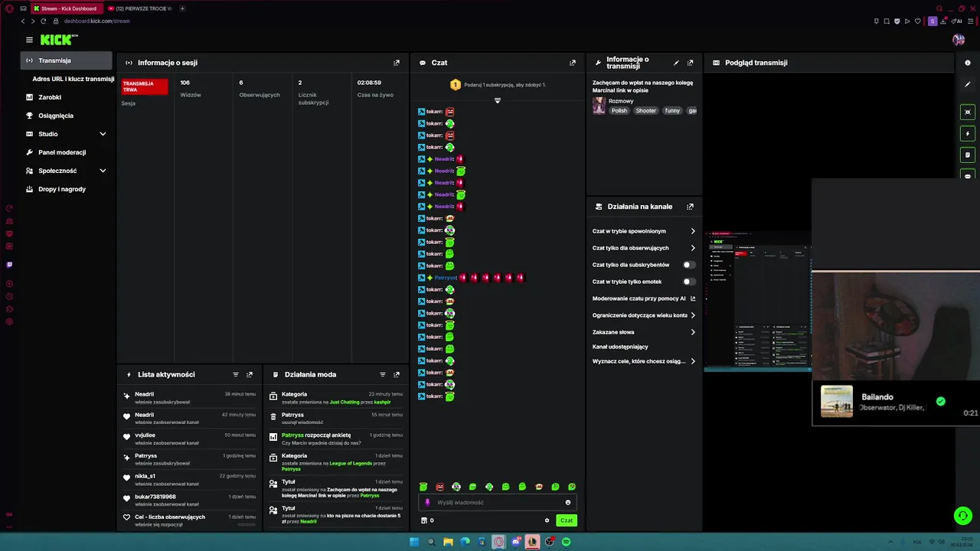Click the info icon on right sidebar
980x551 pixels.
click(x=968, y=63)
